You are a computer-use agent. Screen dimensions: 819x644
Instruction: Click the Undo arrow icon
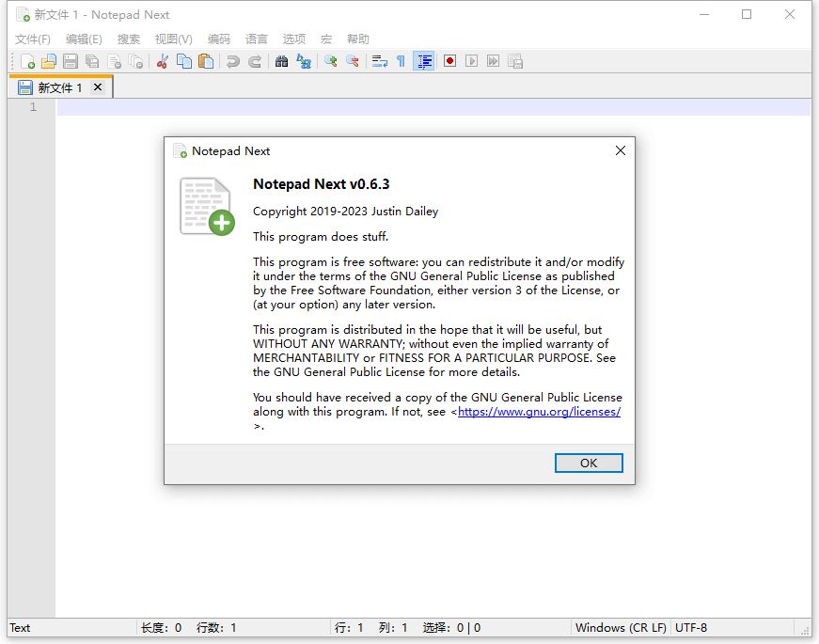click(x=233, y=62)
